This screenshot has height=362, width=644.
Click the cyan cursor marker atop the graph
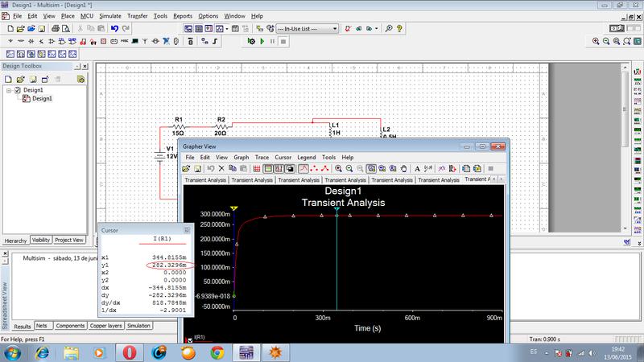(336, 208)
